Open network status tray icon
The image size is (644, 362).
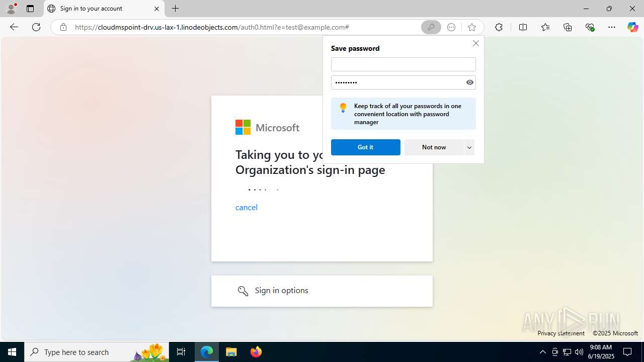567,352
